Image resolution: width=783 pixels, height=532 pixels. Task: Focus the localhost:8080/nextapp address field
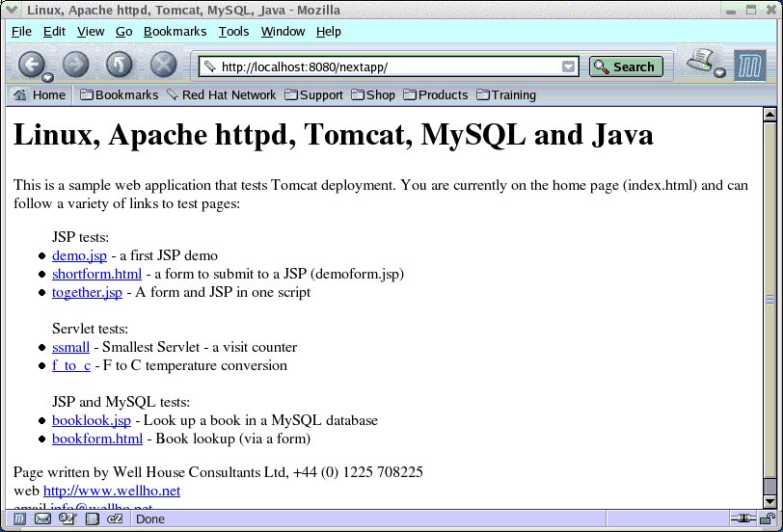(x=390, y=66)
